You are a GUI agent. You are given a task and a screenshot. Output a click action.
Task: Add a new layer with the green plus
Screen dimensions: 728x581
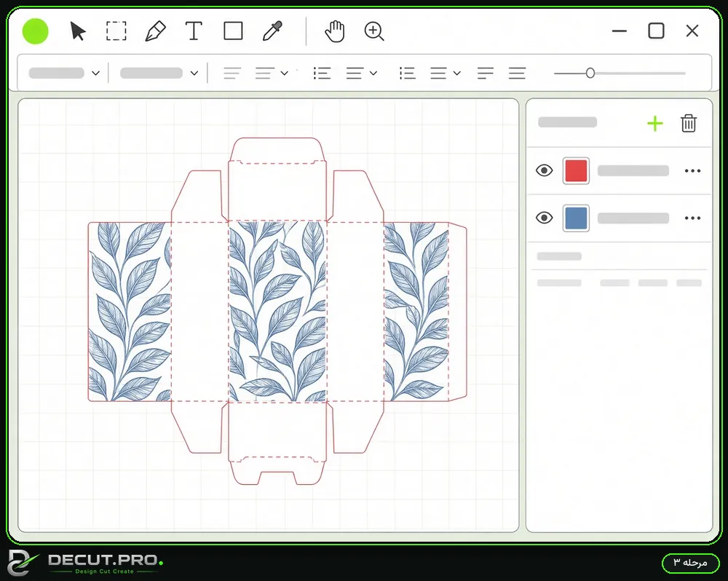point(654,124)
